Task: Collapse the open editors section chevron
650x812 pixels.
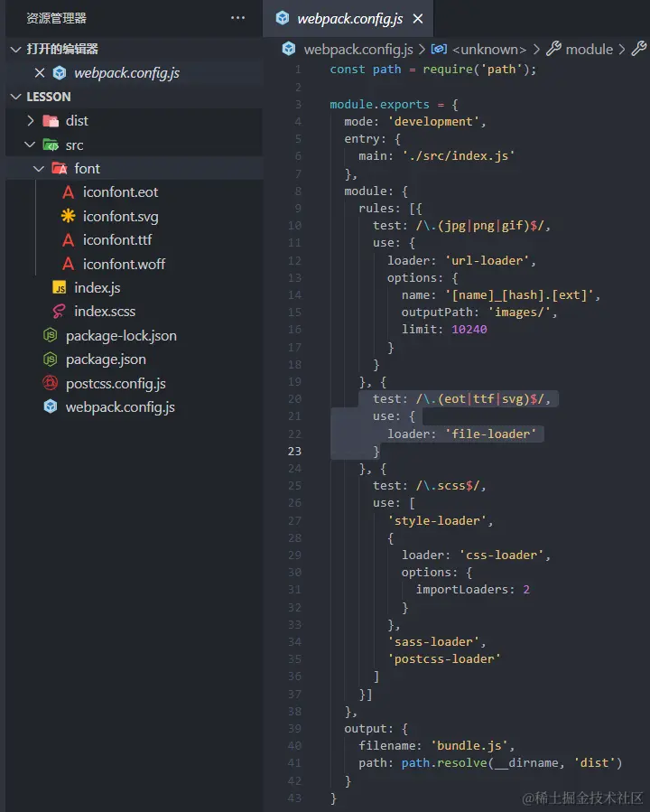Action: coord(16,49)
